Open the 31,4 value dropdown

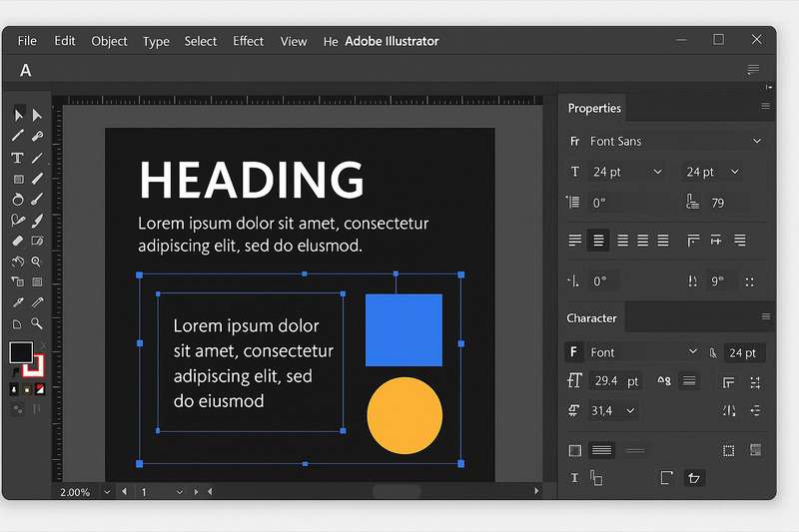(631, 410)
